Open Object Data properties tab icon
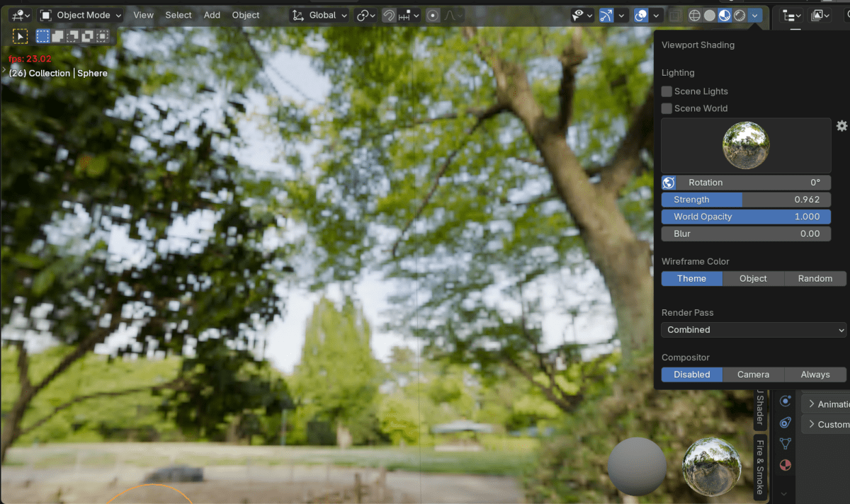This screenshot has height=504, width=850. [x=785, y=444]
